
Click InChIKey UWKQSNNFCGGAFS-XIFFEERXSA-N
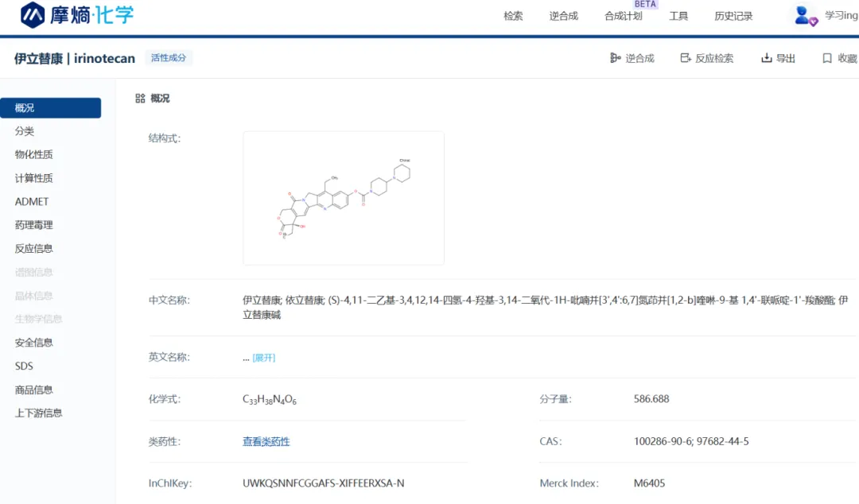(x=323, y=483)
